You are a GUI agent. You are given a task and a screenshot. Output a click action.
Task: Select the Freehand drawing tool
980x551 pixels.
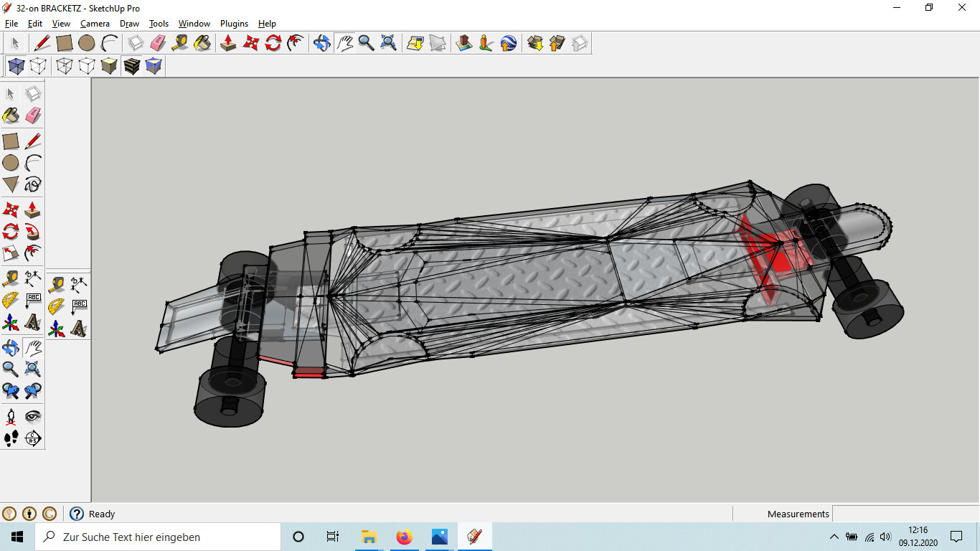pos(33,184)
